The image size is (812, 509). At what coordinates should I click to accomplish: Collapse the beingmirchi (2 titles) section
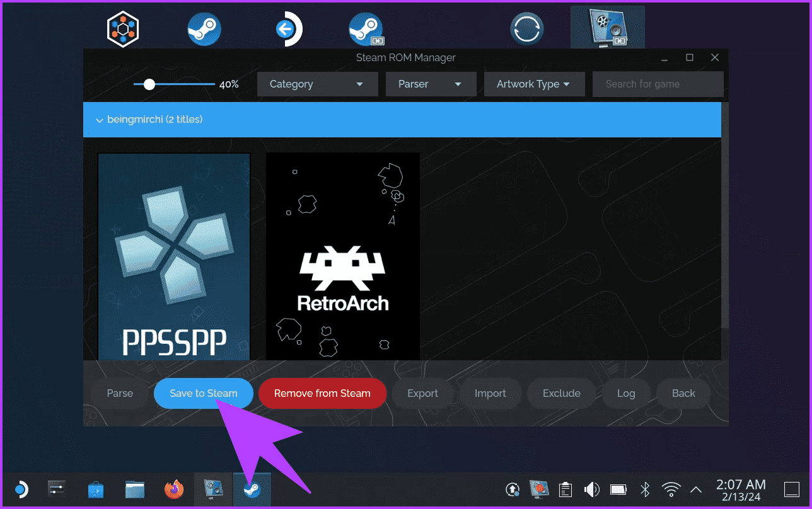402,120
